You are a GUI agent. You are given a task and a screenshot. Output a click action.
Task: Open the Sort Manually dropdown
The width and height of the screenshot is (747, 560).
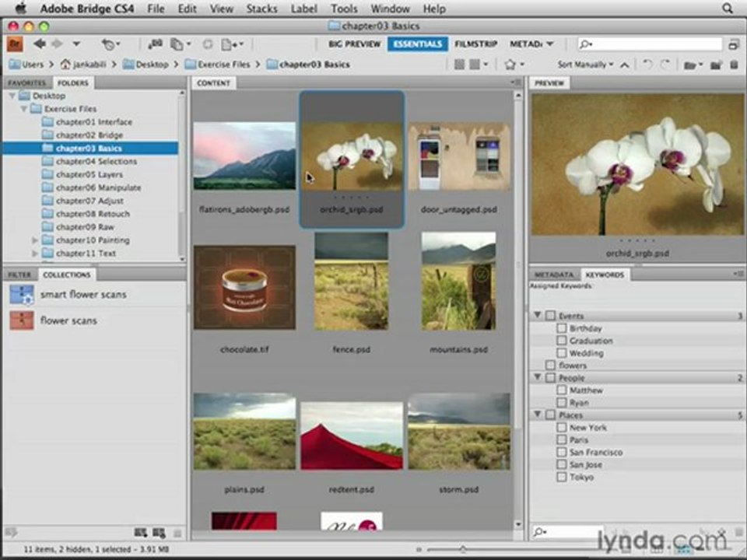[585, 65]
